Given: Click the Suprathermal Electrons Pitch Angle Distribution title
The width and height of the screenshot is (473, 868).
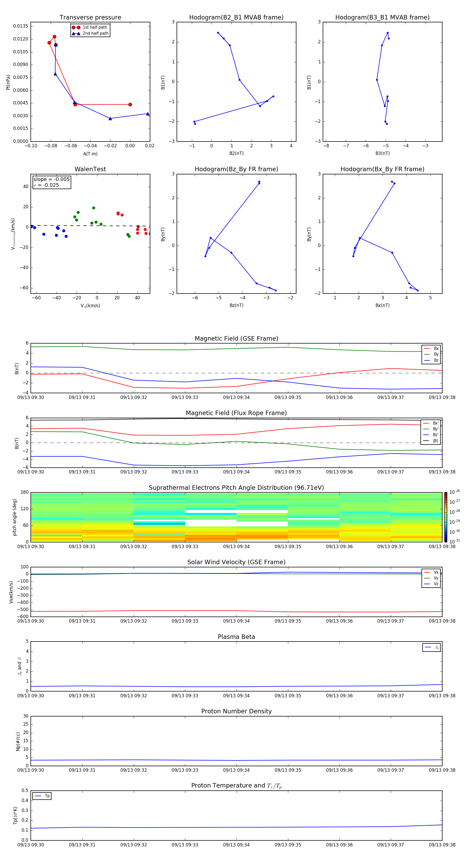Looking at the screenshot, I should (236, 488).
